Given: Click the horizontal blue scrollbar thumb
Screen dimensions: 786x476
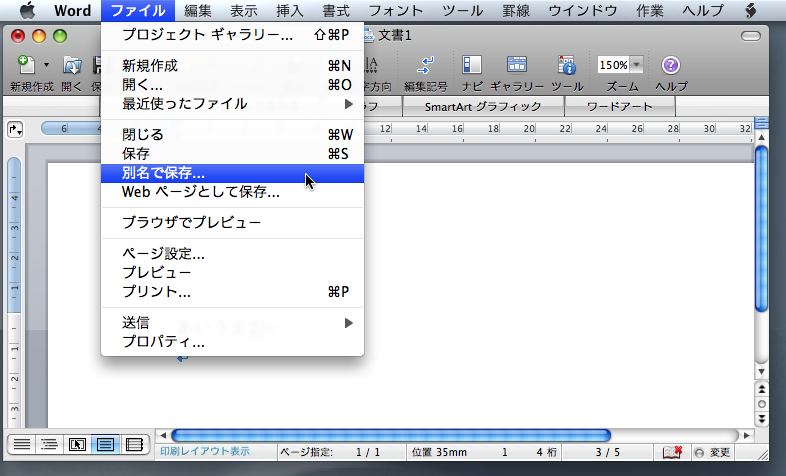Looking at the screenshot, I should pyautogui.click(x=390, y=436).
